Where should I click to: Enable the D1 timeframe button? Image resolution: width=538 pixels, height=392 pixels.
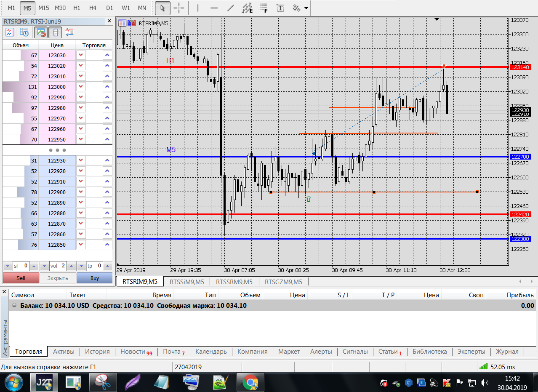click(x=109, y=8)
